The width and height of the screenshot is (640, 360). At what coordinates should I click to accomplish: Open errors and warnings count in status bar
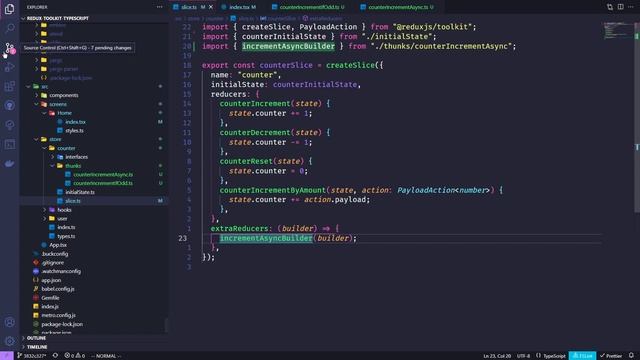[75, 356]
